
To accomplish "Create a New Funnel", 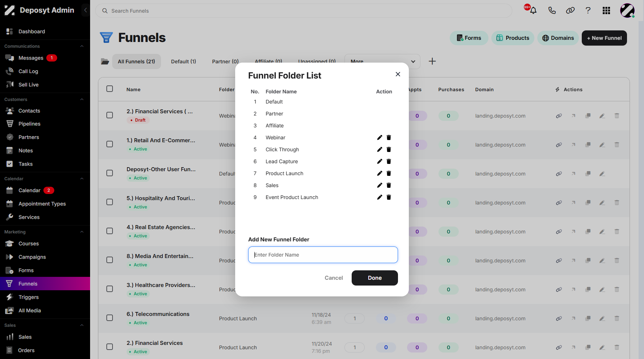I will tap(604, 38).
